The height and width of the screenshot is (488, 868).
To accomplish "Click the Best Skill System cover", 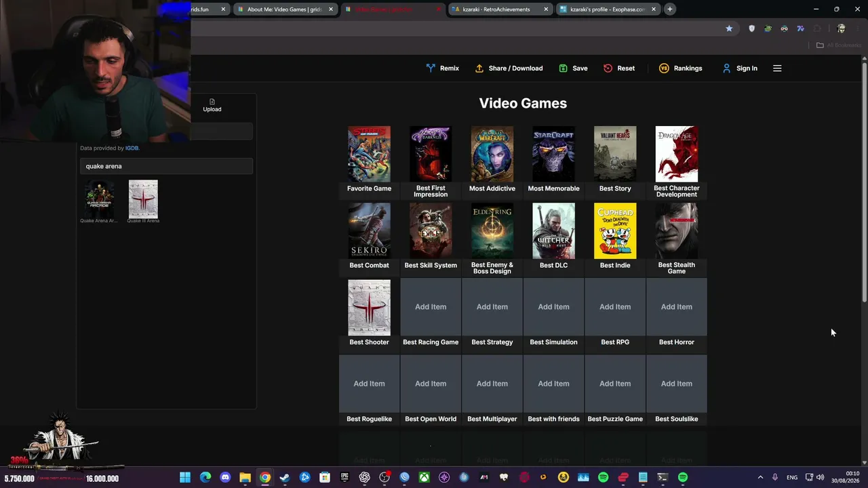I will click(431, 231).
